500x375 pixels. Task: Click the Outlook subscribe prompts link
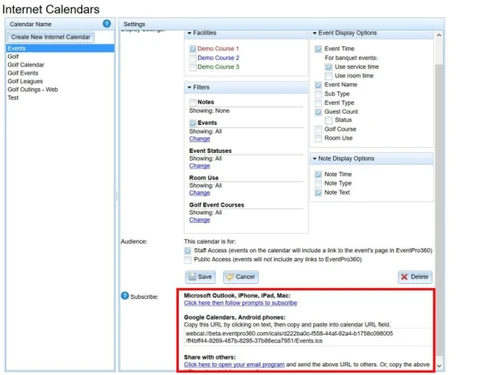(240, 303)
